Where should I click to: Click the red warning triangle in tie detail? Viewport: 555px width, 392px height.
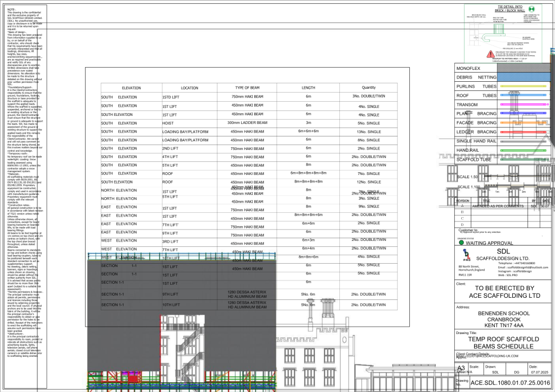(491, 54)
